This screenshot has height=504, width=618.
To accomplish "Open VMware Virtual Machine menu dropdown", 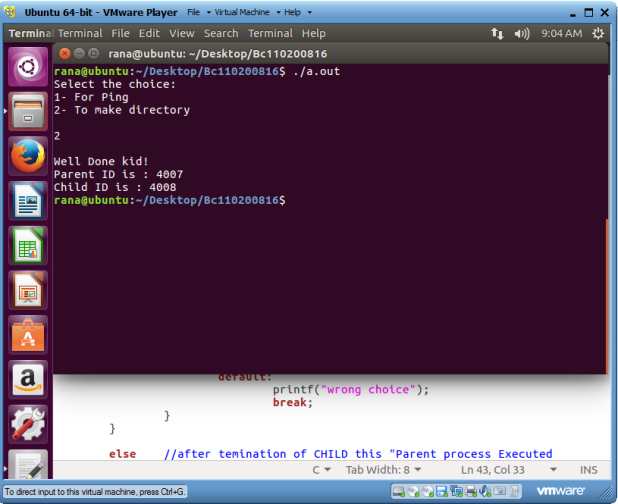I will (247, 12).
